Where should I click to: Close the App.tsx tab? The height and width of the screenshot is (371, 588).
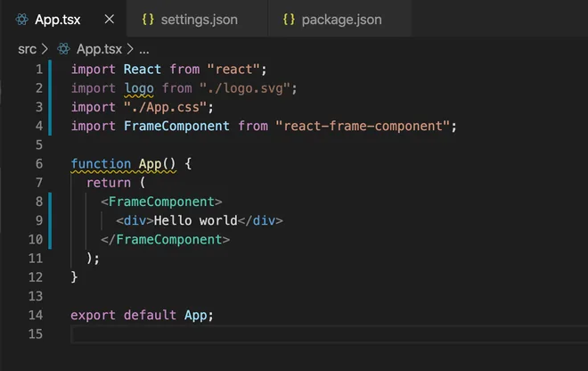[x=109, y=19]
